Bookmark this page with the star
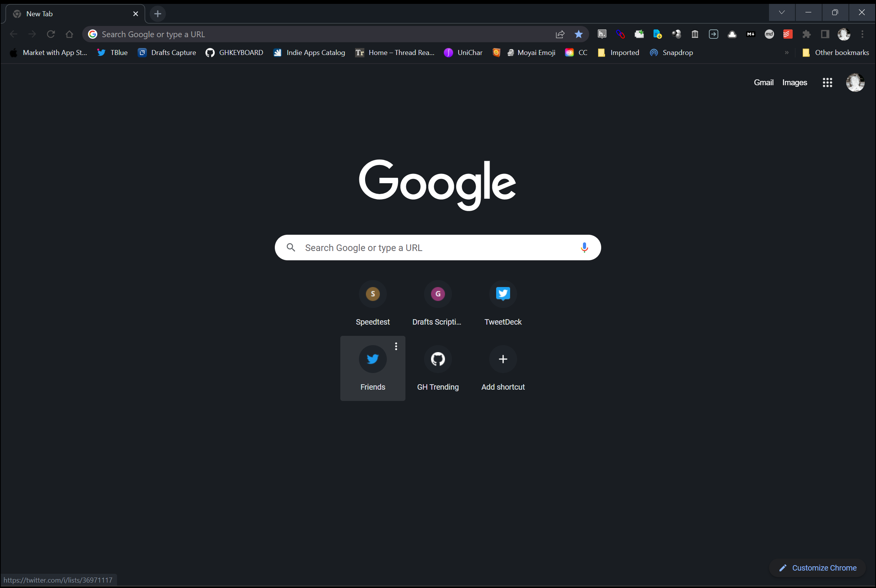This screenshot has width=876, height=588. point(578,34)
